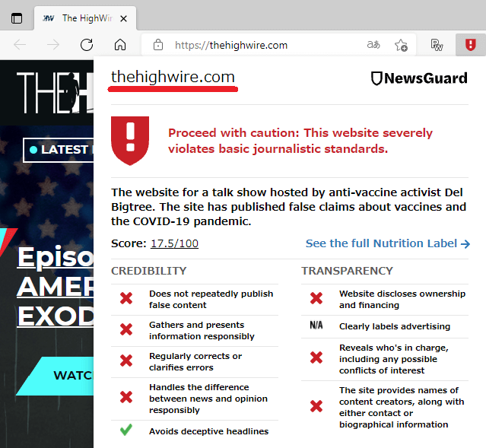
Task: Click 'The site provides names of content creators' text
Action: [402, 408]
